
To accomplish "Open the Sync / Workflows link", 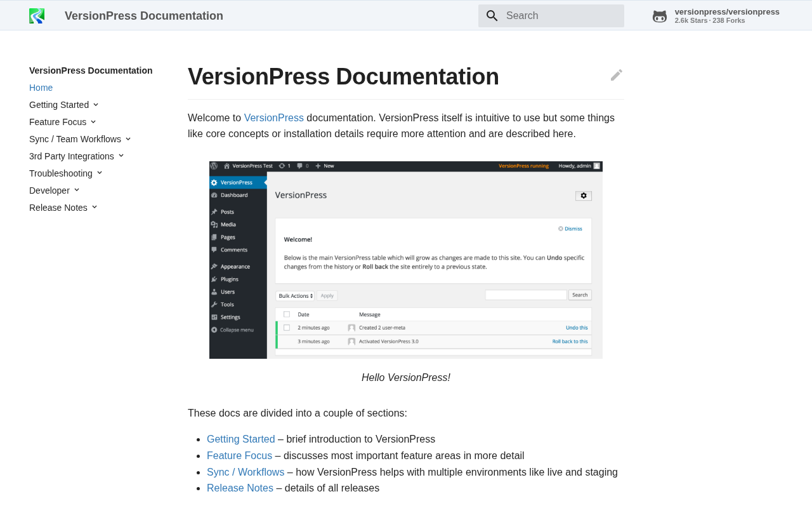I will tap(246, 472).
